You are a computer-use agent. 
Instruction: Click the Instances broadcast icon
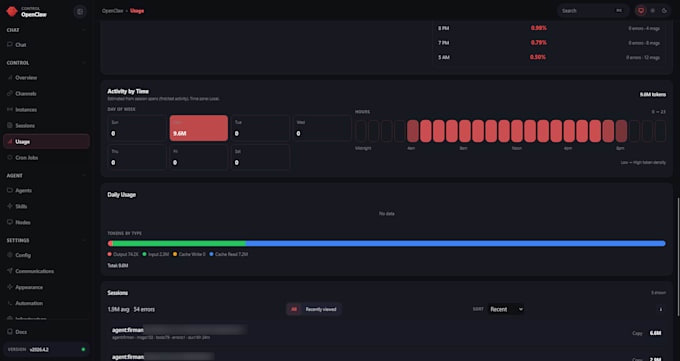click(10, 110)
